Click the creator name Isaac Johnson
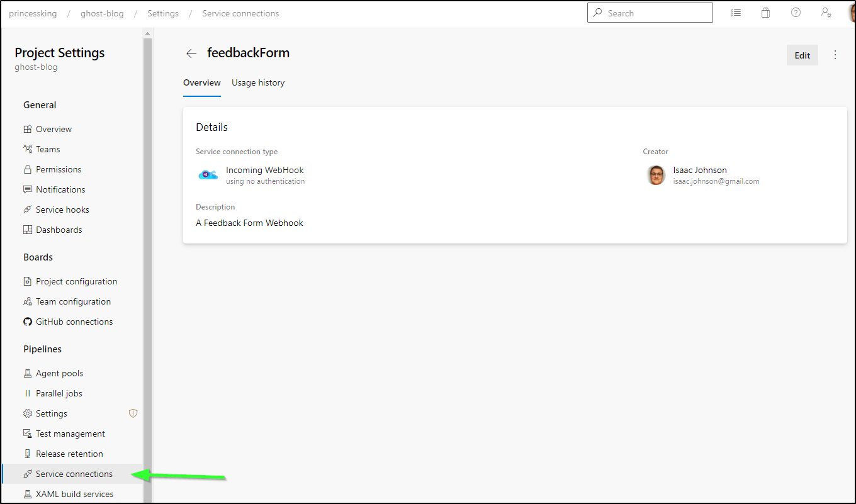 700,170
